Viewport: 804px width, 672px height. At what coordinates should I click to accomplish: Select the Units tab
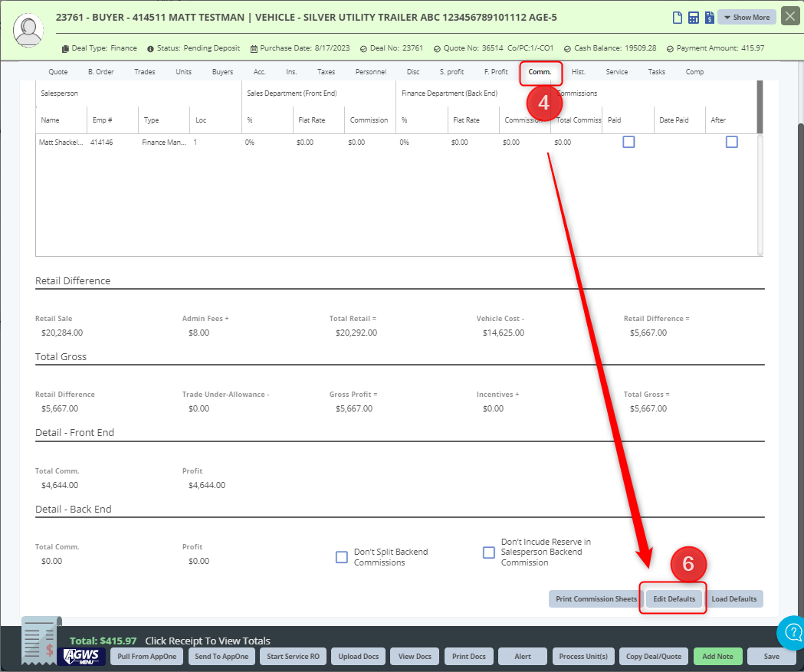click(184, 72)
